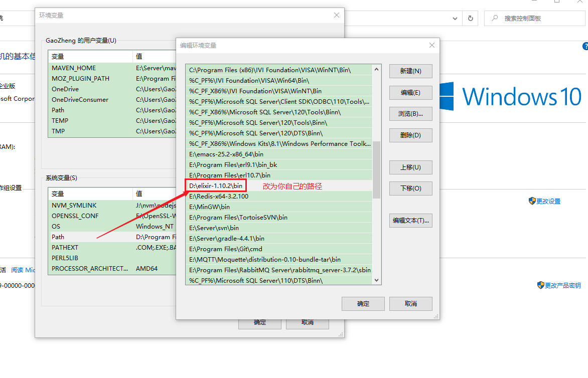Click 取消 in 环境变量 window
This screenshot has width=588, height=378.
(307, 324)
